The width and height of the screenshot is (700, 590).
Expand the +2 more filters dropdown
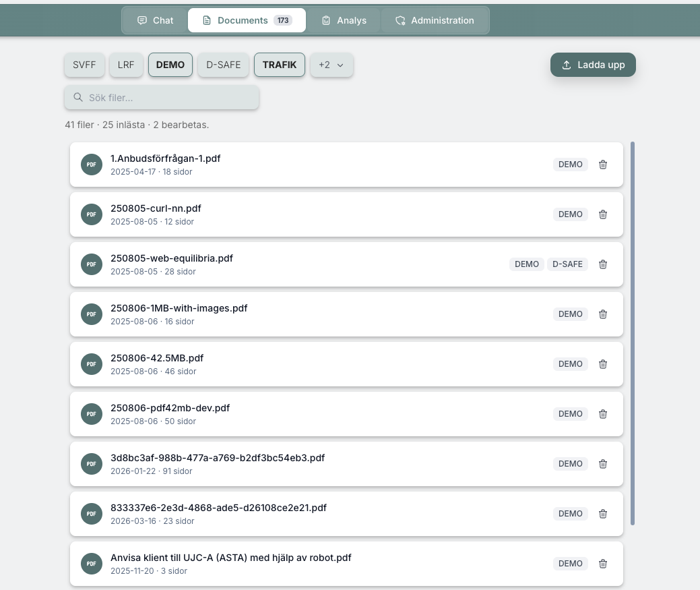click(x=331, y=65)
